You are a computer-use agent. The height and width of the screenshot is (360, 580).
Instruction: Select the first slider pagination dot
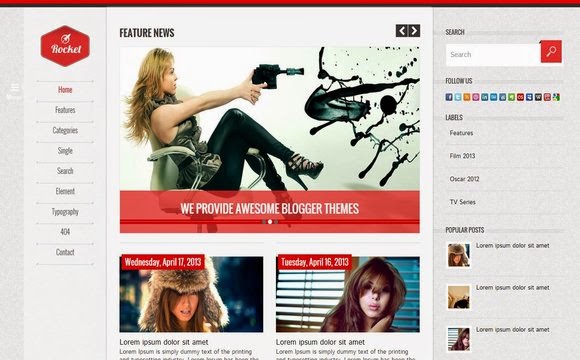[x=264, y=222]
